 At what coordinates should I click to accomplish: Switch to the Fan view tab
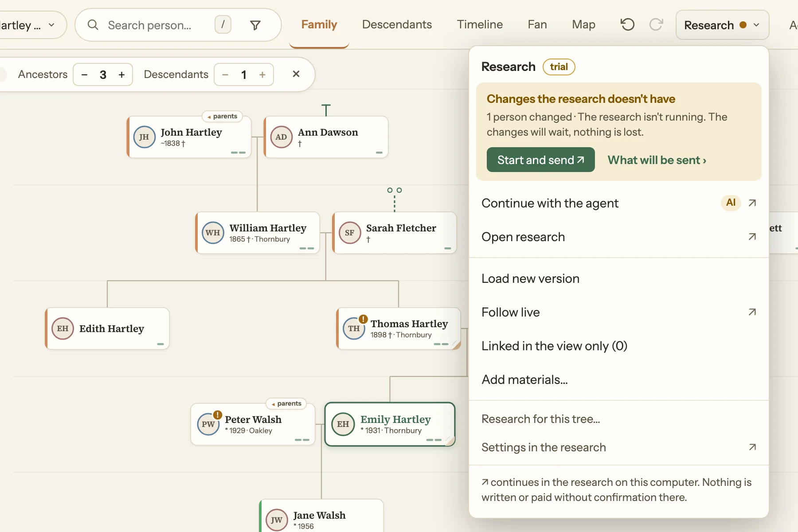537,24
